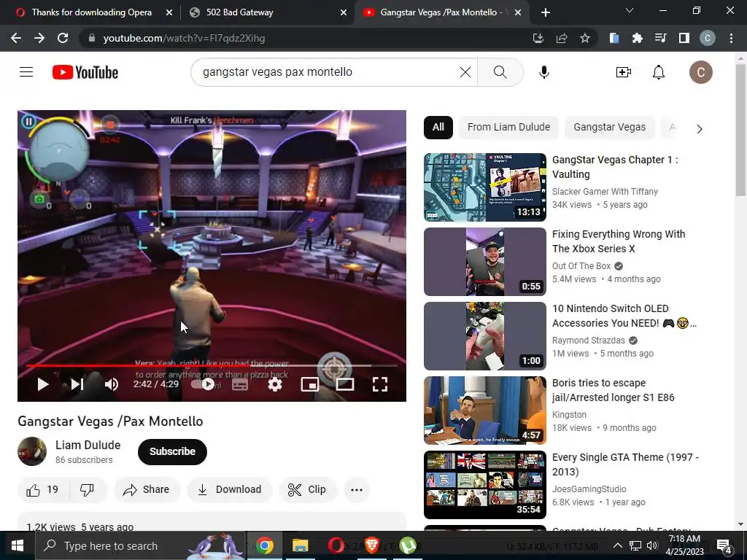Image resolution: width=747 pixels, height=560 pixels.
Task: Open the notifications bell
Action: (659, 72)
